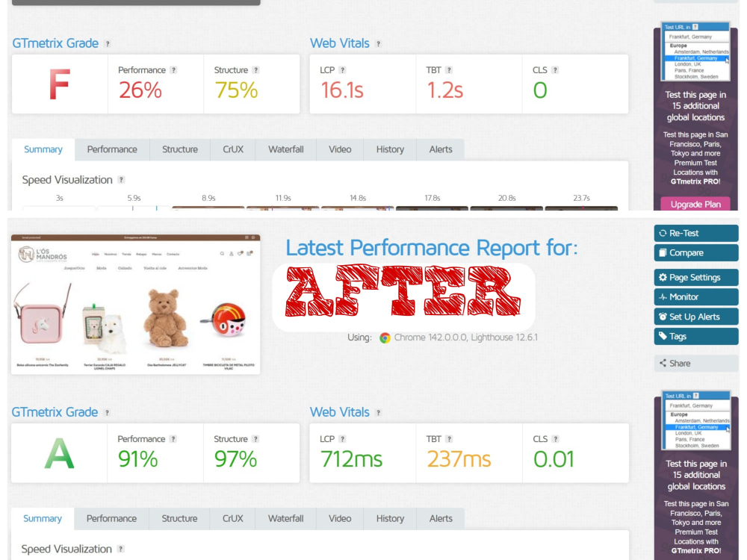747x560 pixels.
Task: Open the Video tab in top report
Action: [x=340, y=149]
